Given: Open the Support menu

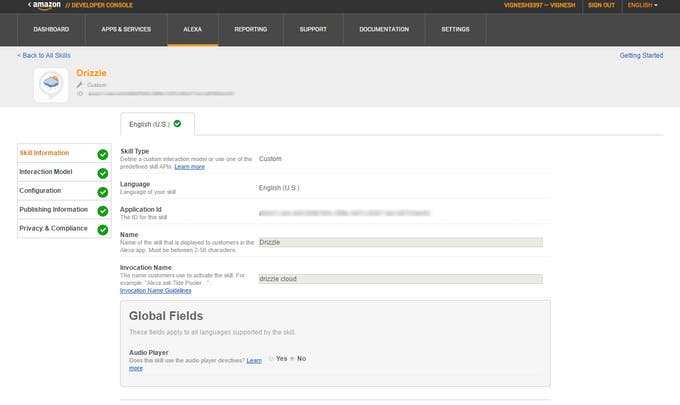Looking at the screenshot, I should point(313,29).
